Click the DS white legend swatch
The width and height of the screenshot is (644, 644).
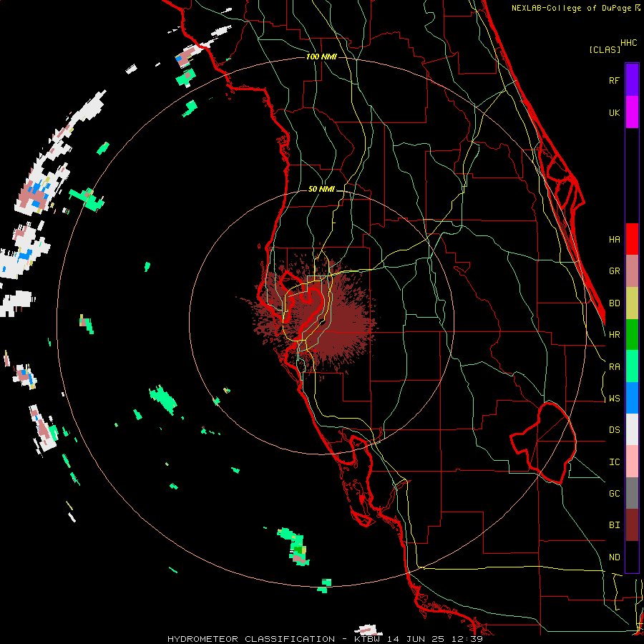tap(632, 429)
